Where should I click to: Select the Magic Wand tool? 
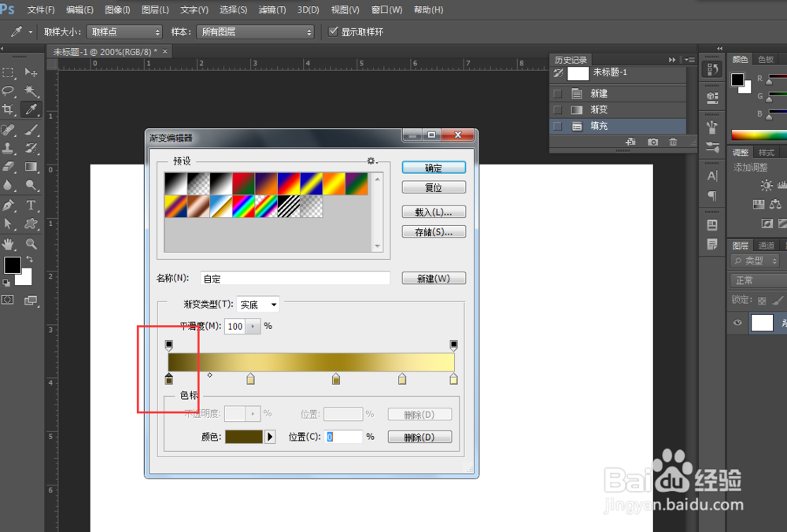(x=31, y=91)
